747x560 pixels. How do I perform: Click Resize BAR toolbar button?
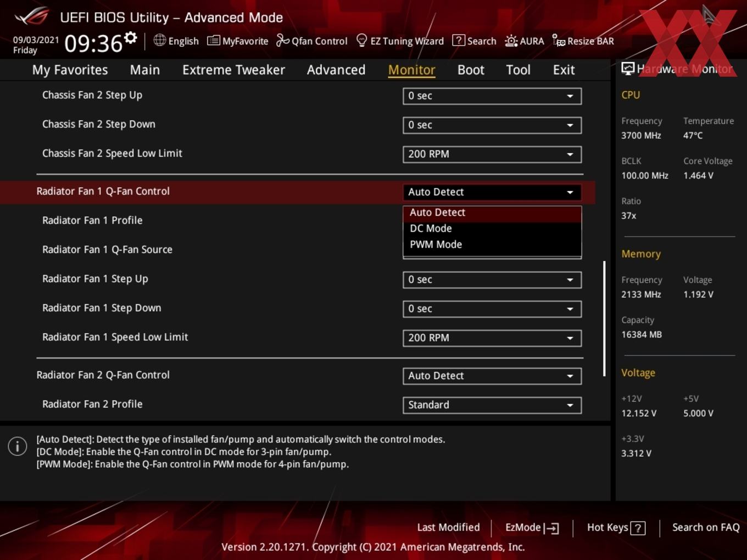point(583,41)
